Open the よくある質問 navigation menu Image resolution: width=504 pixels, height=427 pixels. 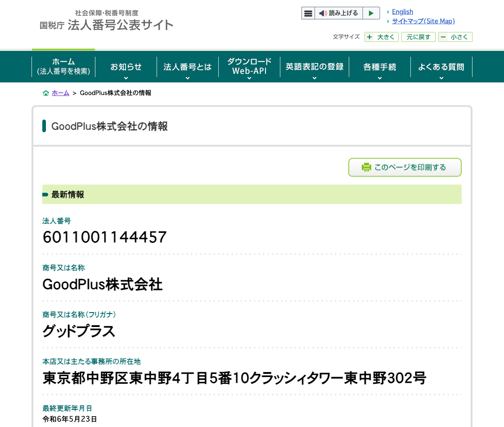point(441,67)
